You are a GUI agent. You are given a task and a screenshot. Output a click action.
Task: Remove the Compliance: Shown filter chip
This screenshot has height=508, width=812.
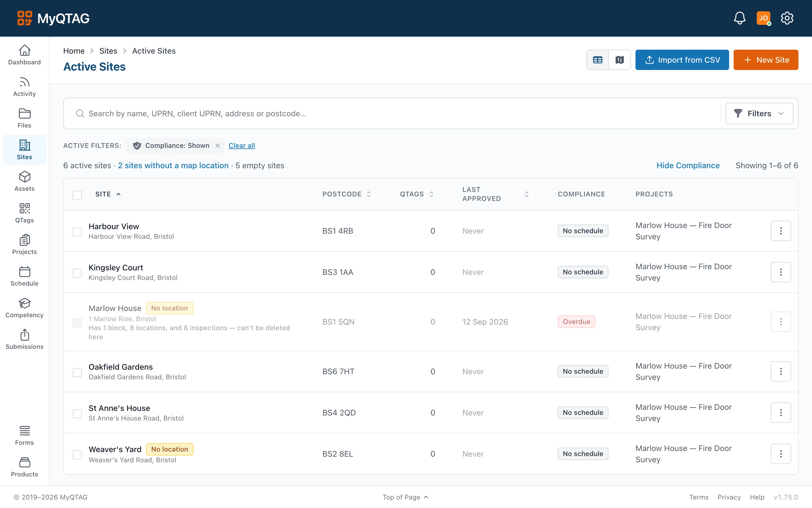(x=217, y=145)
